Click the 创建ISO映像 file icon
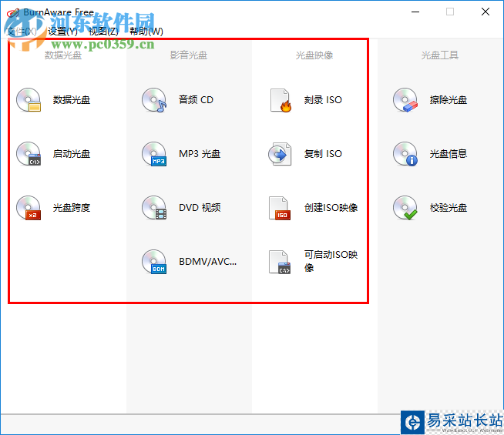This screenshot has width=504, height=435. [280, 209]
